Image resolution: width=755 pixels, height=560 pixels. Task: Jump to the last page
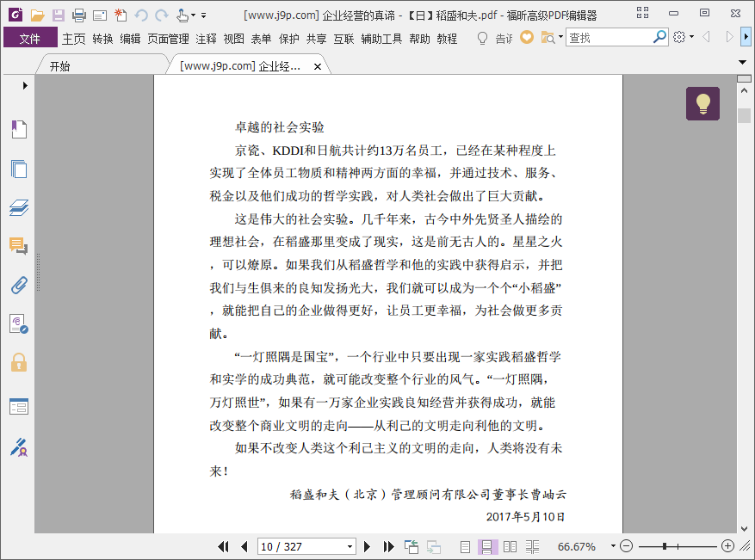pos(388,546)
